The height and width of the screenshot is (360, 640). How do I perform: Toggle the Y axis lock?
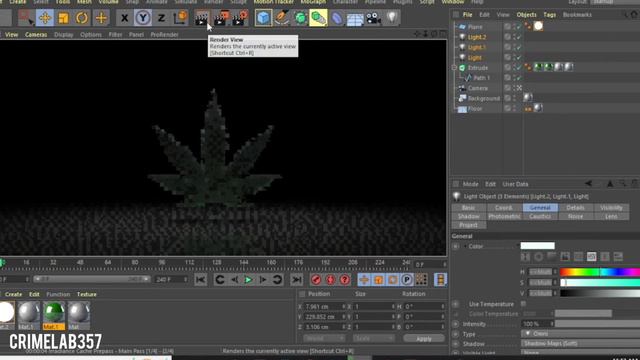point(143,18)
